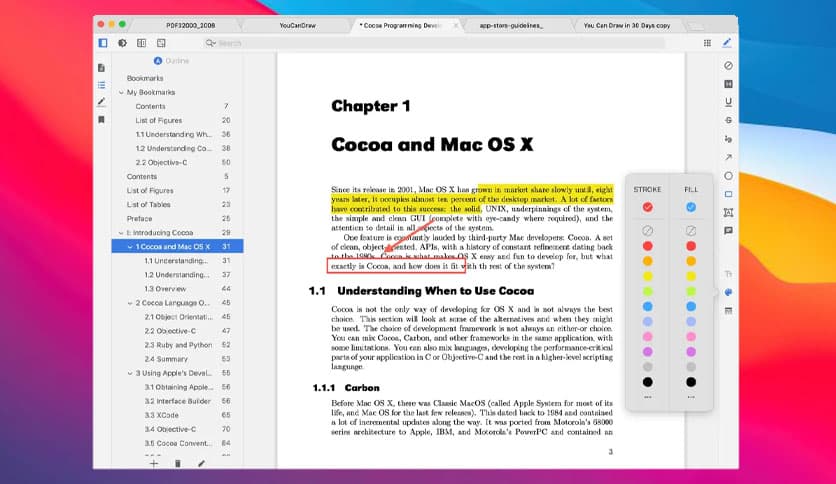Select the circle shape tool

(728, 176)
